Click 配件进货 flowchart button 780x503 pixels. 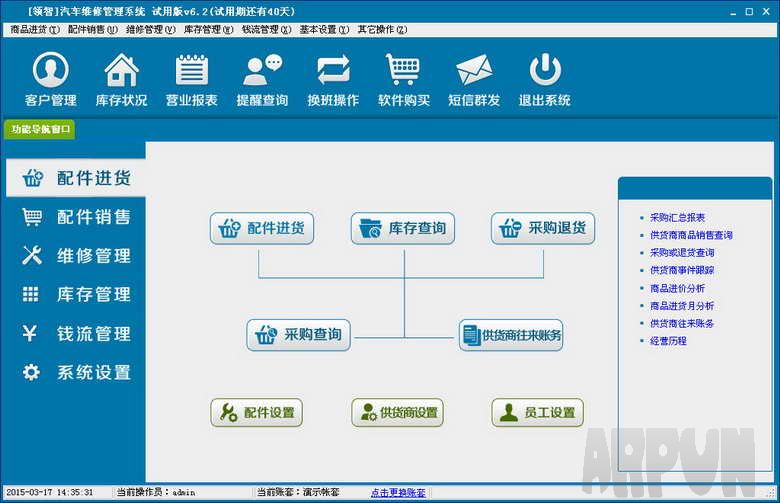pos(262,228)
